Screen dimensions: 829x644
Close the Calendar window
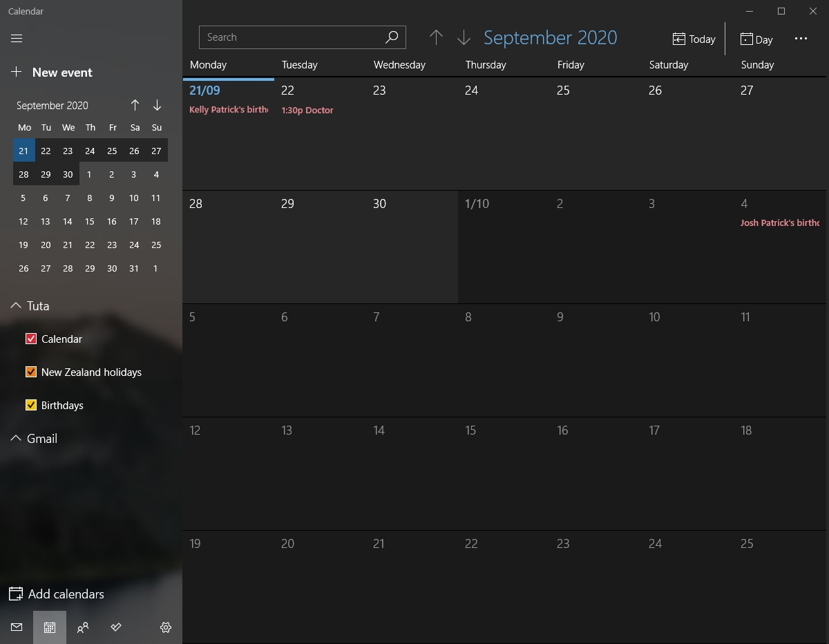(813, 11)
